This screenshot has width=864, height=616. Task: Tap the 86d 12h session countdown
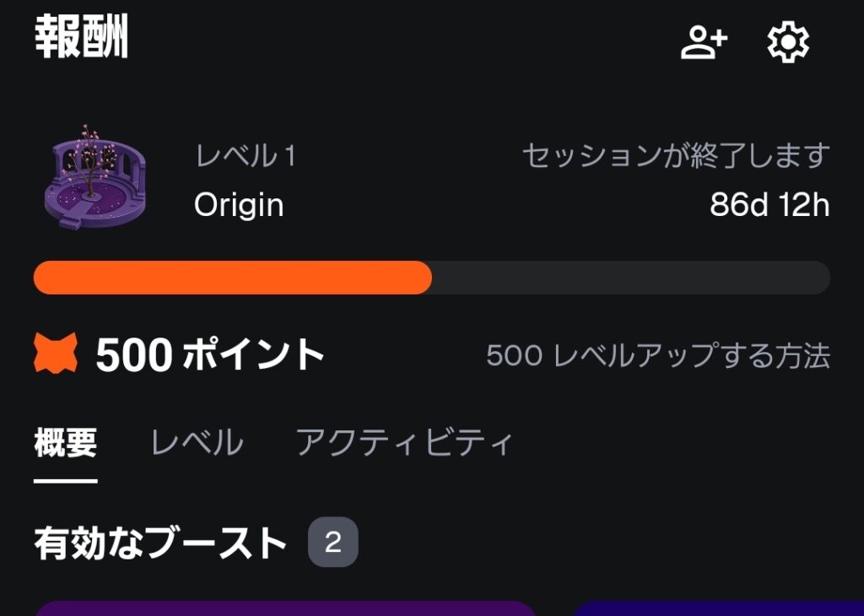coord(769,205)
